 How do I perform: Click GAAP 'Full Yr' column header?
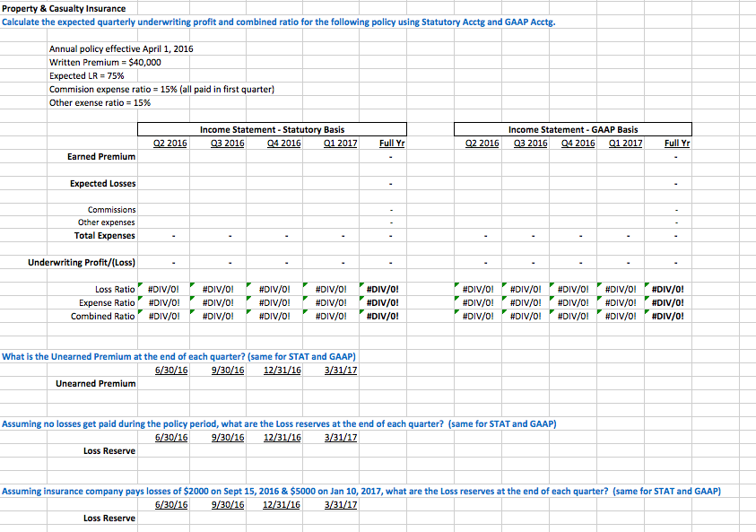click(677, 144)
